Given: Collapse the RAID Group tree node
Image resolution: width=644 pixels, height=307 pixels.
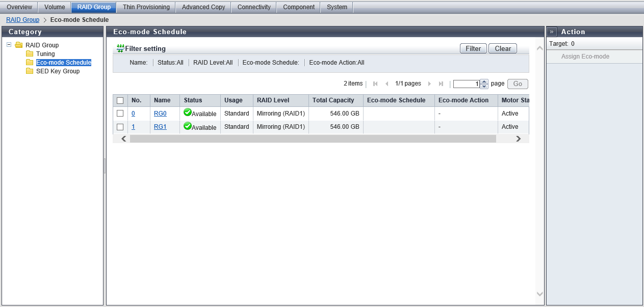Looking at the screenshot, I should tap(9, 45).
